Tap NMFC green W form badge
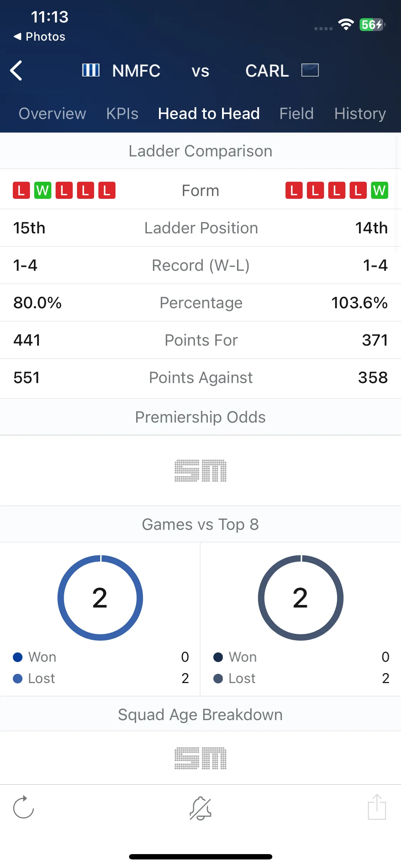401x868 pixels. point(43,190)
